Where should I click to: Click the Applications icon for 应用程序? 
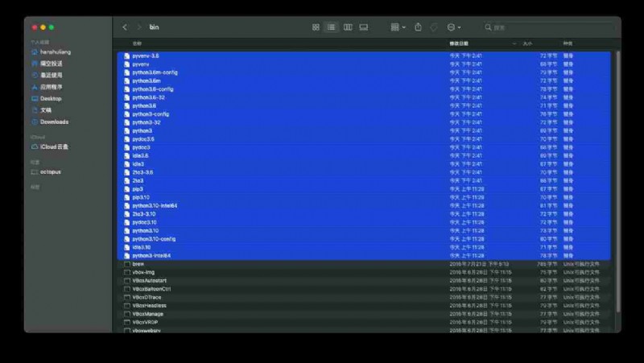coord(35,87)
